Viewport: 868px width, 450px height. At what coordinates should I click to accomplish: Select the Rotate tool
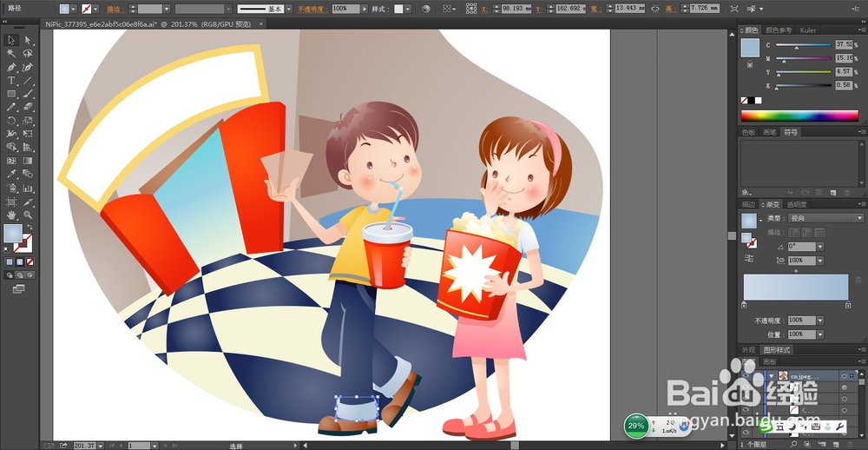coord(11,120)
